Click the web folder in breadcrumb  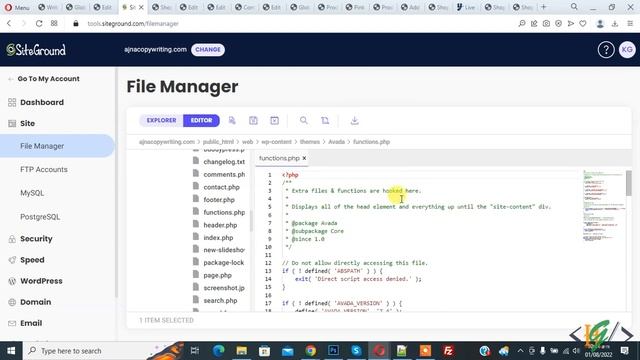[x=247, y=142]
